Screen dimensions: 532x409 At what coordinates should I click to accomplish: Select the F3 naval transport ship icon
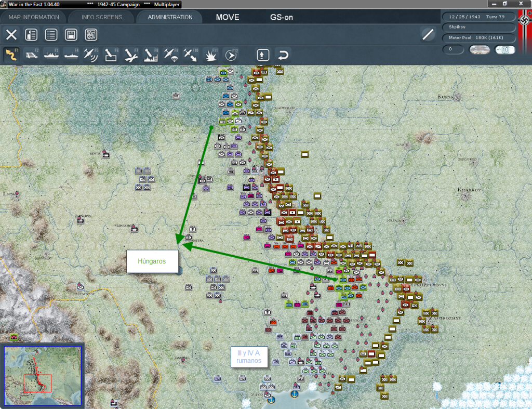tap(51, 55)
